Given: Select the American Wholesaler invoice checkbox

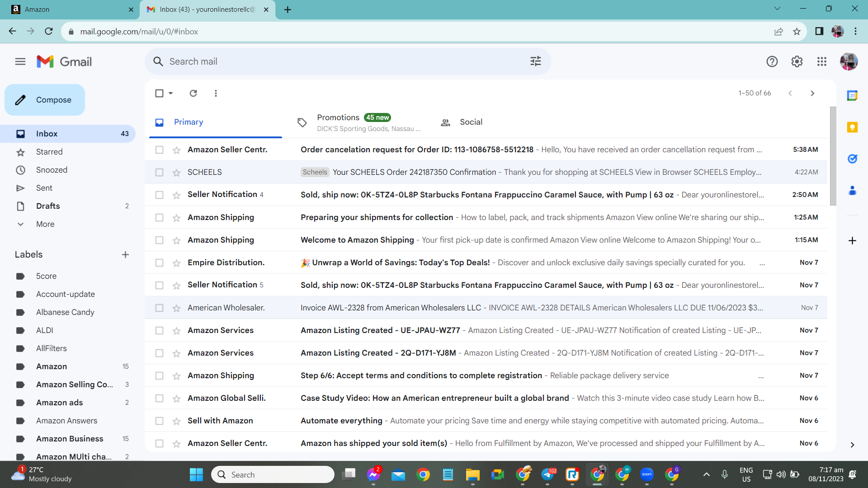Looking at the screenshot, I should click(x=159, y=308).
